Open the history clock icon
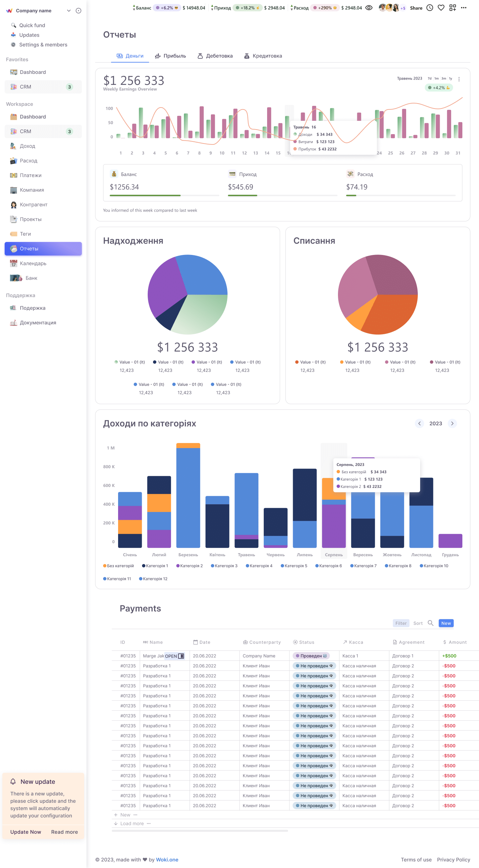 [x=430, y=8]
